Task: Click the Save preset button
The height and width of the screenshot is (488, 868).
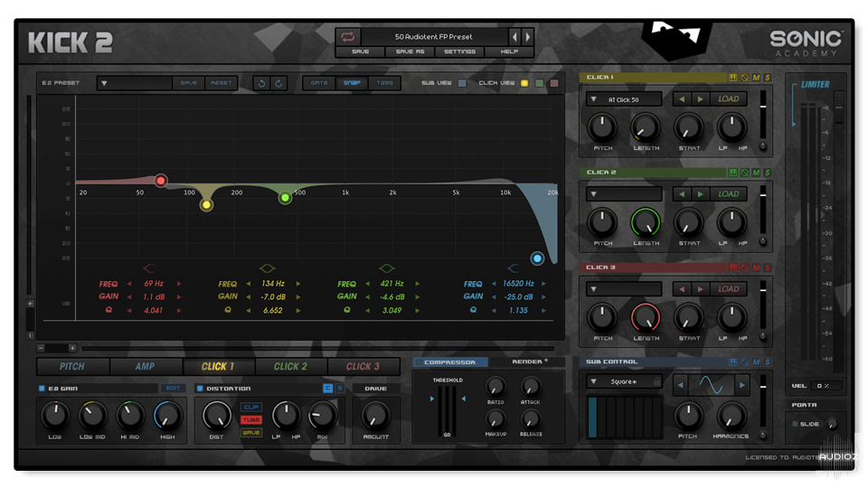Action: pos(361,52)
